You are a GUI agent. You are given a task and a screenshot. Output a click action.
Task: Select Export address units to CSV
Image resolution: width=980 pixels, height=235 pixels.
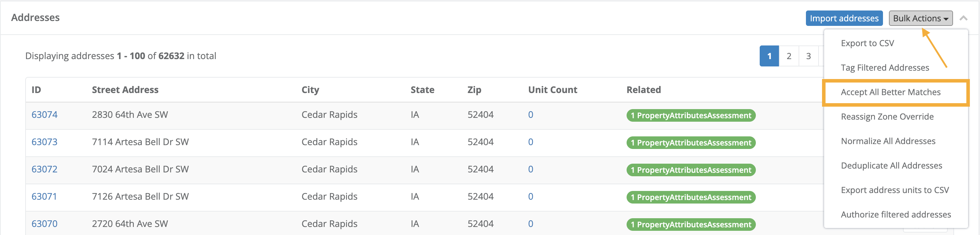point(895,190)
